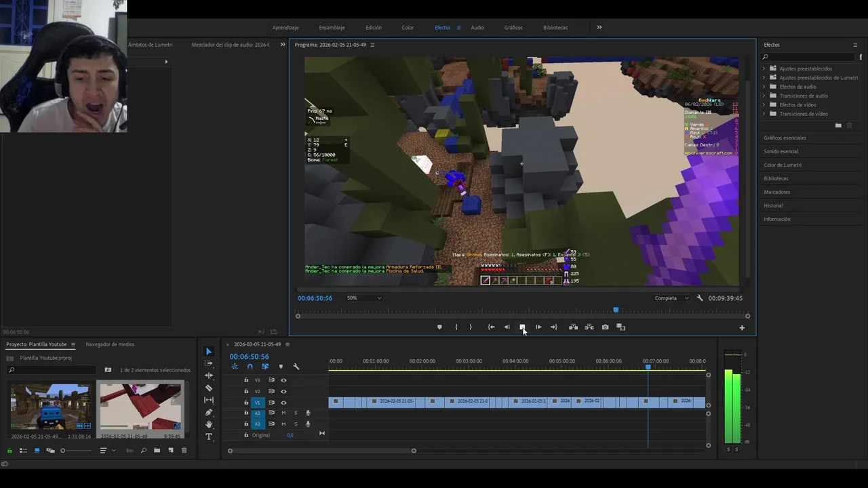Toggle insert sequences as nests option
The width and height of the screenshot is (868, 488).
[235, 367]
